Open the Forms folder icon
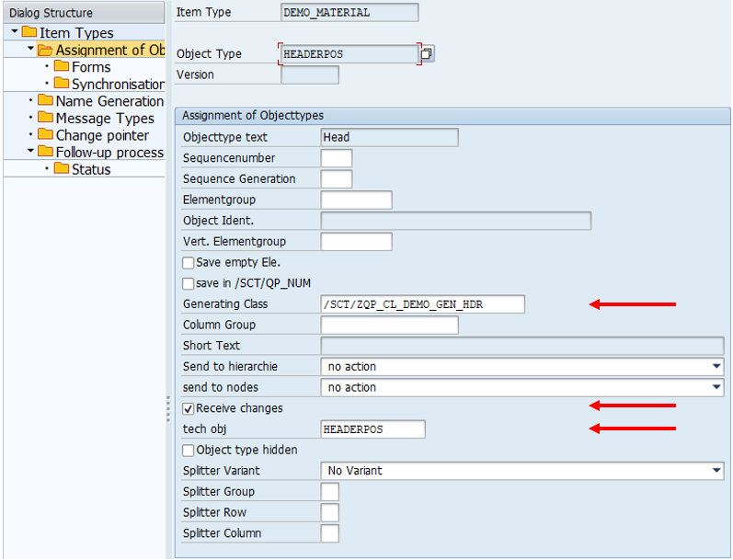This screenshot has width=733, height=560. point(62,67)
